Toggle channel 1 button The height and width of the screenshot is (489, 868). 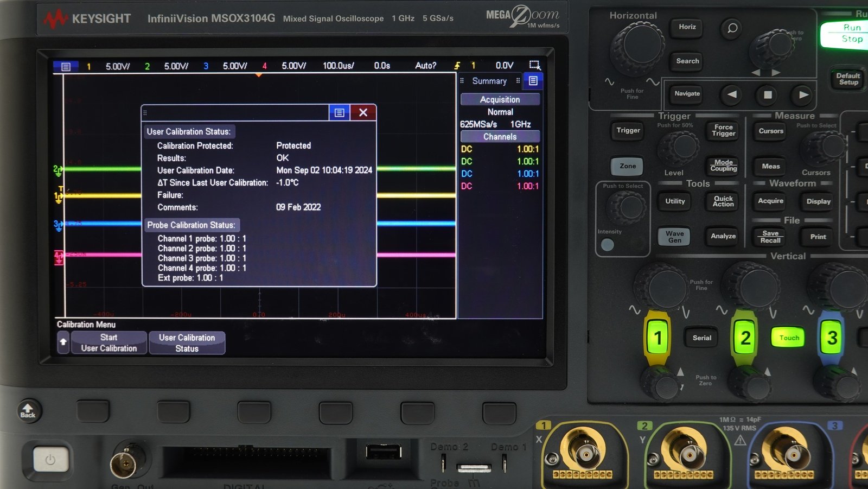pos(658,338)
